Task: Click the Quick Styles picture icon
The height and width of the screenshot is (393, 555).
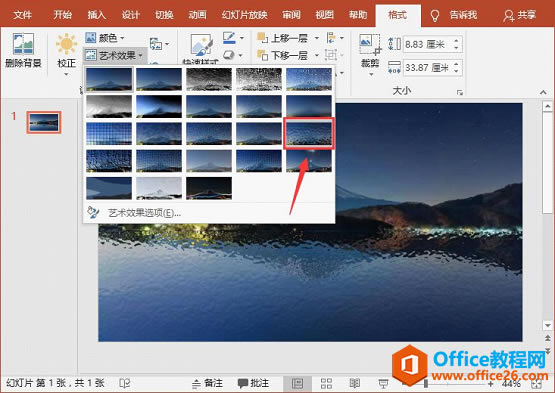Action: click(201, 45)
